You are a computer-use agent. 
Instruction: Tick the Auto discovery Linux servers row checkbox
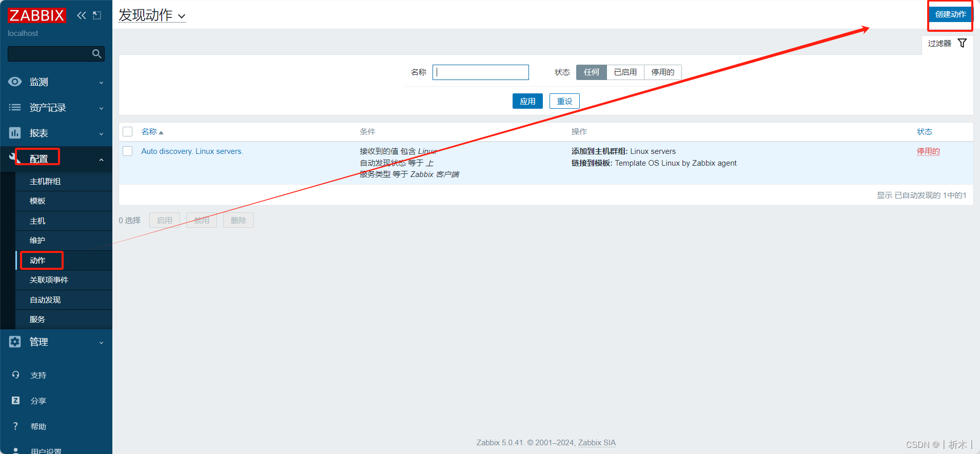[x=128, y=151]
